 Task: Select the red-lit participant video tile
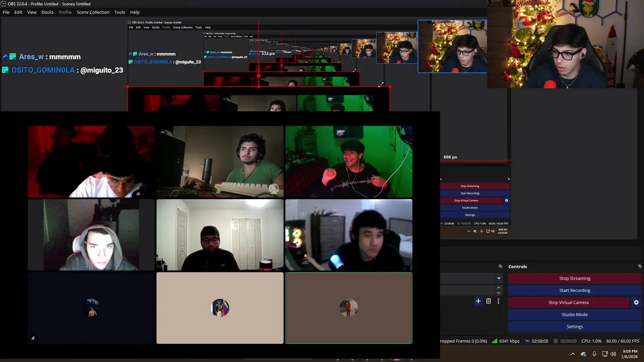[x=91, y=161]
